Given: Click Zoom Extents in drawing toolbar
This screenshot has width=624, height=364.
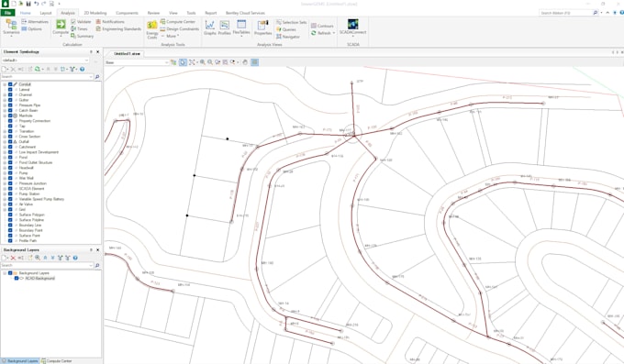Looking at the screenshot, I should click(x=192, y=62).
